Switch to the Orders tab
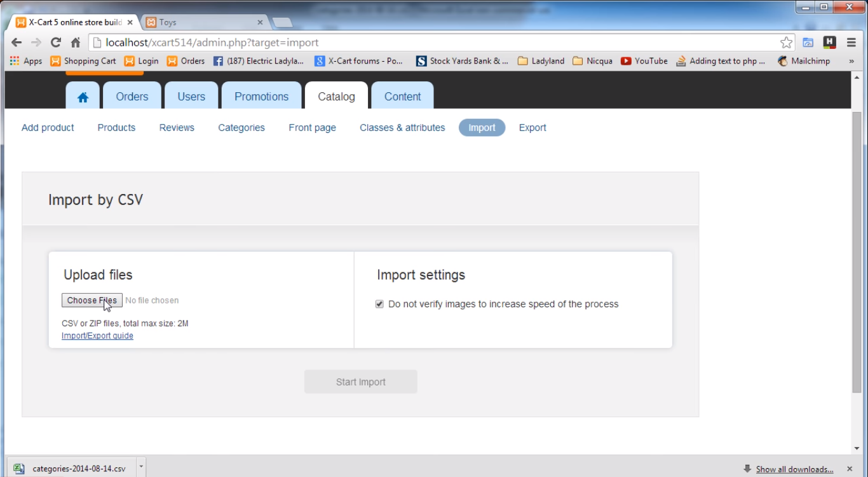The width and height of the screenshot is (868, 477). [132, 97]
